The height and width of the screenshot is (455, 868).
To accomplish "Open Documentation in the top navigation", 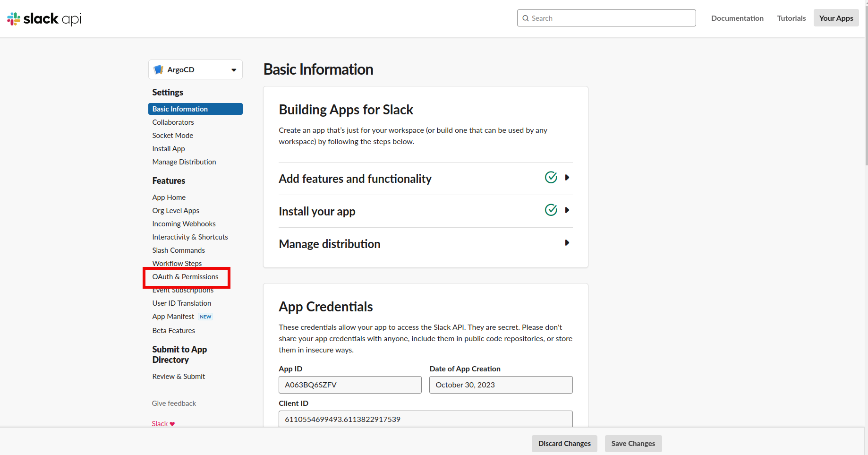I will pos(737,18).
